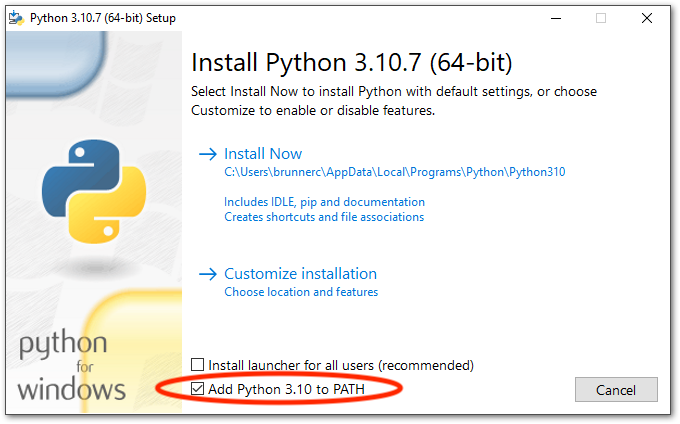Image resolution: width=680 pixels, height=424 pixels.
Task: Click the 'Install launcher for all users' label text
Action: 341,366
